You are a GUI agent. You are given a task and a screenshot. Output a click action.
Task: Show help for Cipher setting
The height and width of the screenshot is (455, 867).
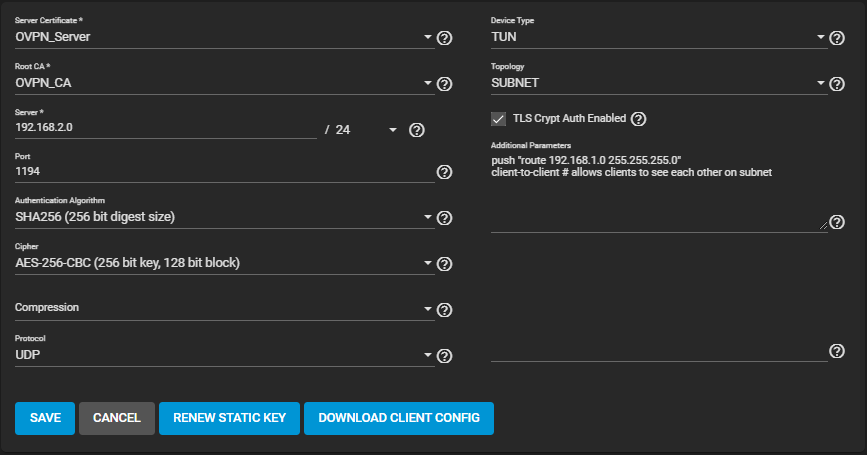click(444, 264)
